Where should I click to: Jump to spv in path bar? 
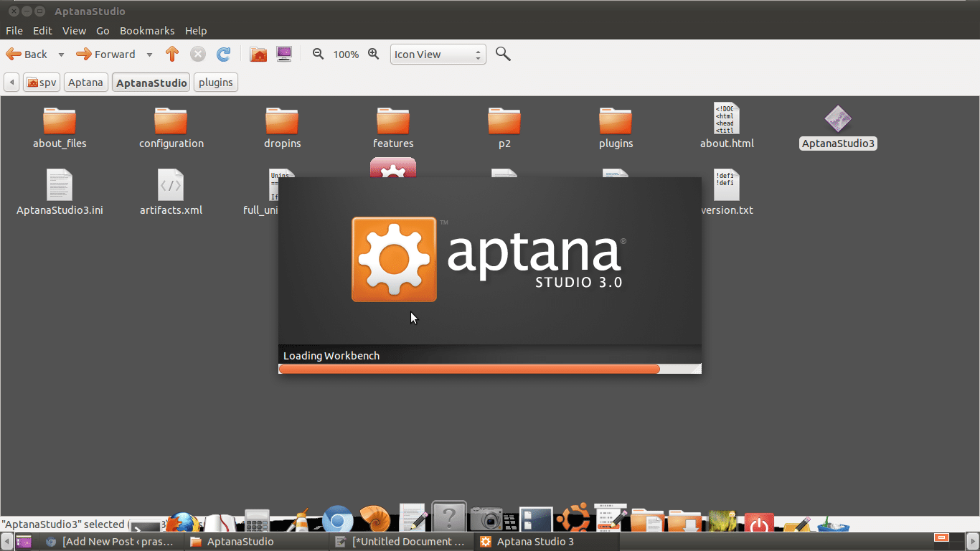tap(42, 83)
